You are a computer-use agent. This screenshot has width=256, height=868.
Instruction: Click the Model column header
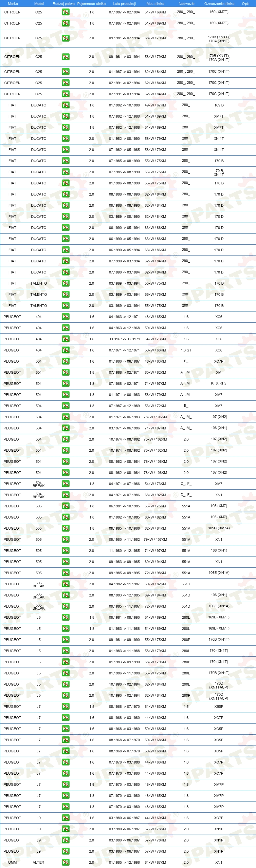[x=39, y=4]
